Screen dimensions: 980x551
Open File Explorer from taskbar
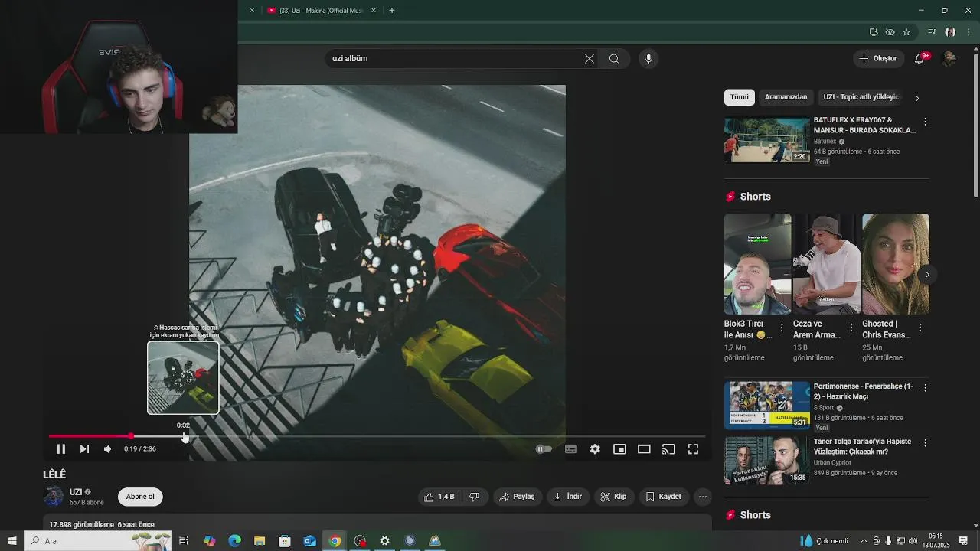pos(260,541)
